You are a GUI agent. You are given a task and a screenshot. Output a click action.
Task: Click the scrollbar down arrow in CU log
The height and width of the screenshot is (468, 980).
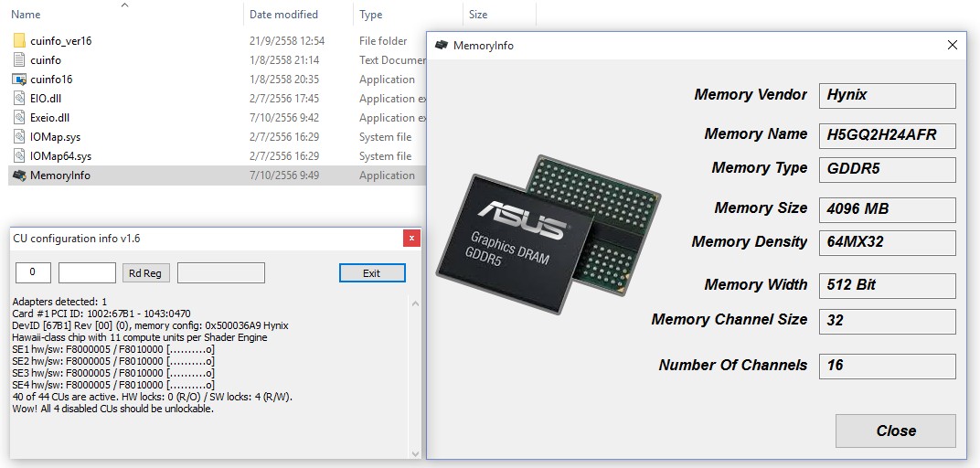[416, 453]
